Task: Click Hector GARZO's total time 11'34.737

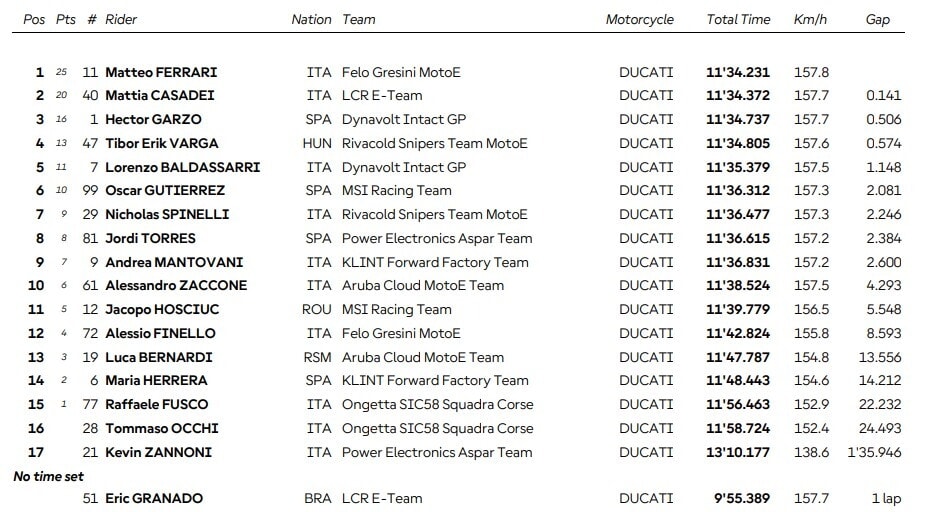Action: (x=738, y=119)
